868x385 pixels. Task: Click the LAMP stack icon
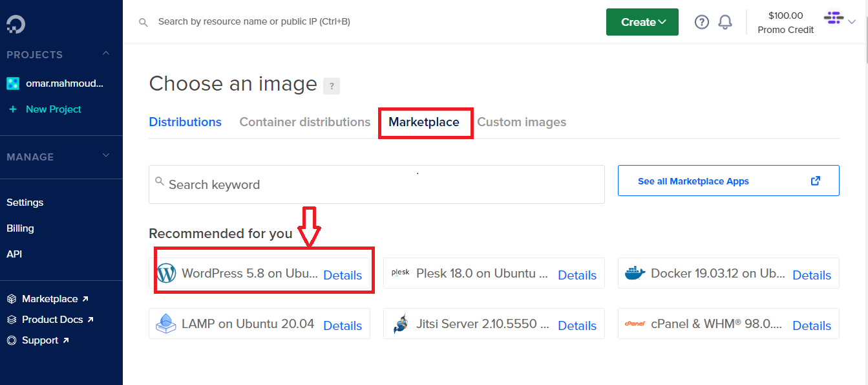click(x=166, y=324)
